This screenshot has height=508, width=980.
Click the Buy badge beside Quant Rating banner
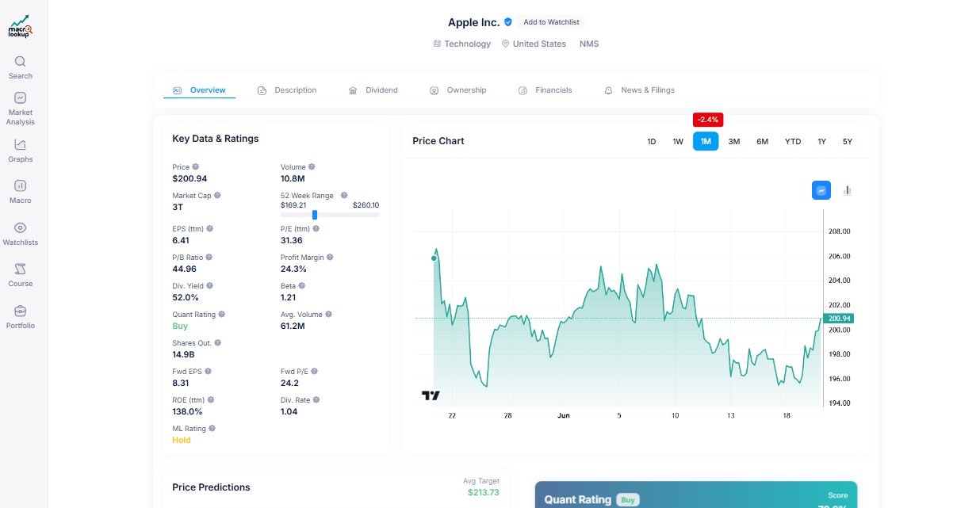[x=627, y=500]
